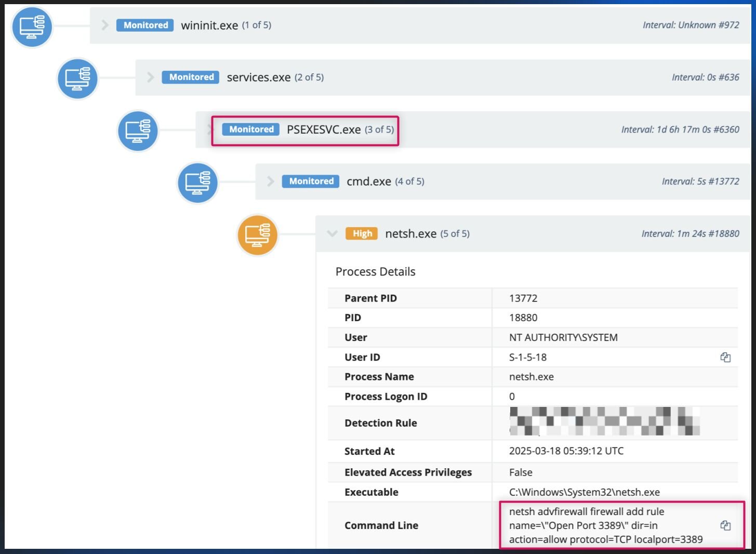The height and width of the screenshot is (554, 756).
Task: Click the Interval: 1m 24s #18880 text
Action: click(691, 234)
